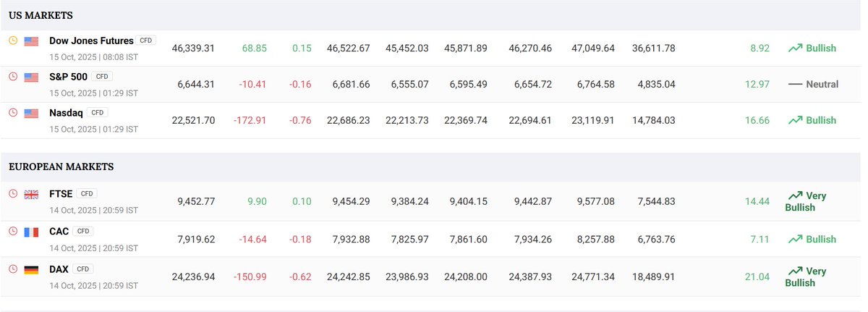Click the CFD badge next to Dow Jones Futures
The image size is (868, 312).
click(146, 41)
